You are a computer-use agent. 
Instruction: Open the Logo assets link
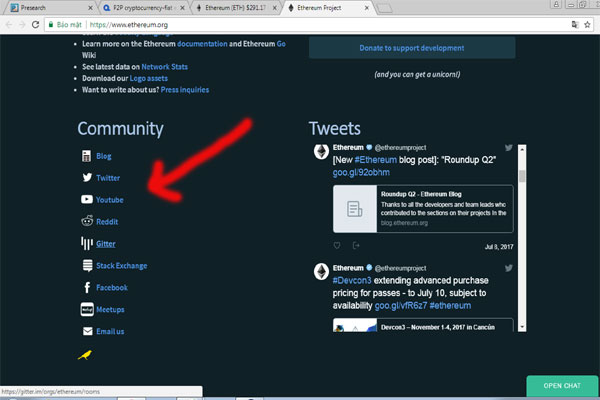click(148, 78)
